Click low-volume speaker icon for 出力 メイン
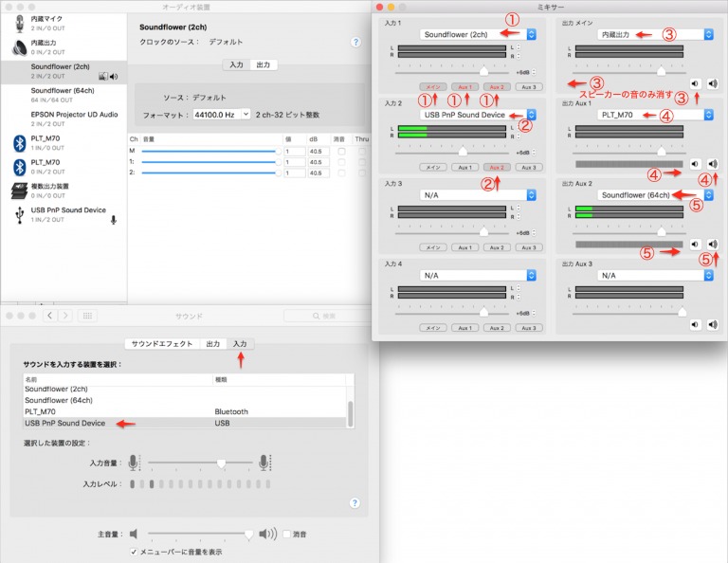This screenshot has height=563, width=728. [695, 83]
